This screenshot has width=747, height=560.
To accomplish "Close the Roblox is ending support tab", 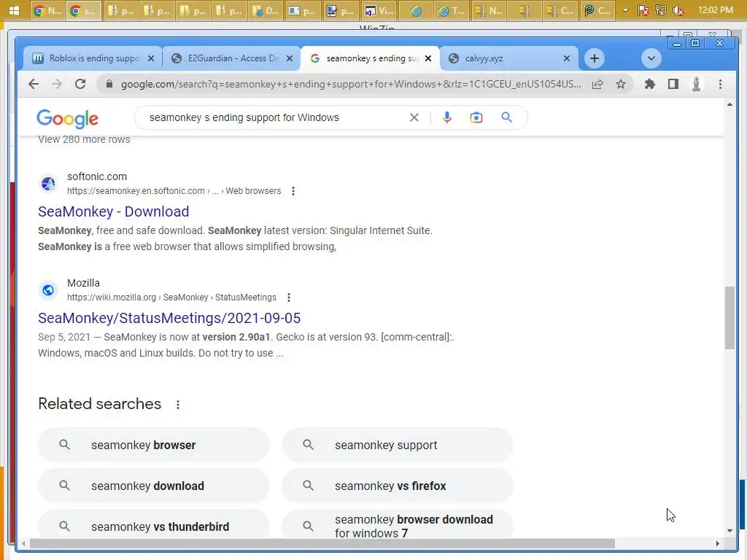I will pyautogui.click(x=151, y=58).
